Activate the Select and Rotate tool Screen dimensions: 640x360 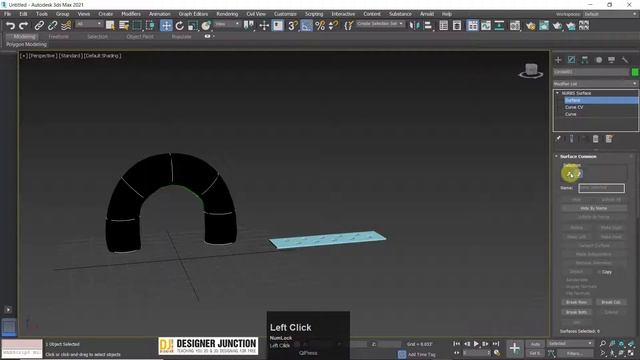[x=180, y=26]
